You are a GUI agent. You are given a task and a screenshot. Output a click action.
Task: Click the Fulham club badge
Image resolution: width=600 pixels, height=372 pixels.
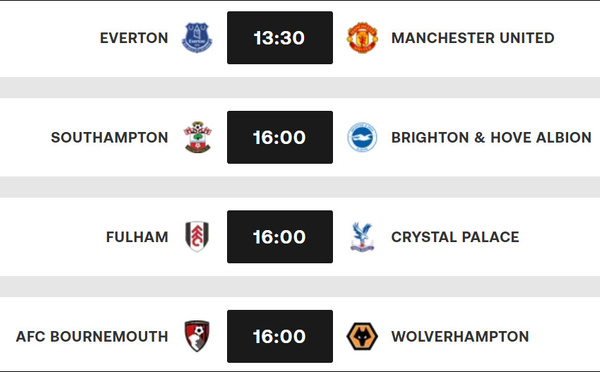(x=197, y=237)
